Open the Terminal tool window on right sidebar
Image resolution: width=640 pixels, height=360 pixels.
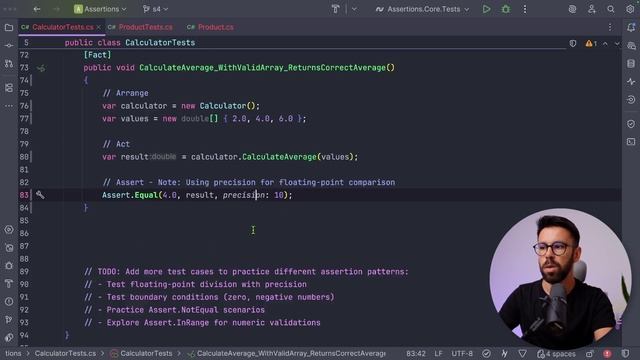pos(631,142)
